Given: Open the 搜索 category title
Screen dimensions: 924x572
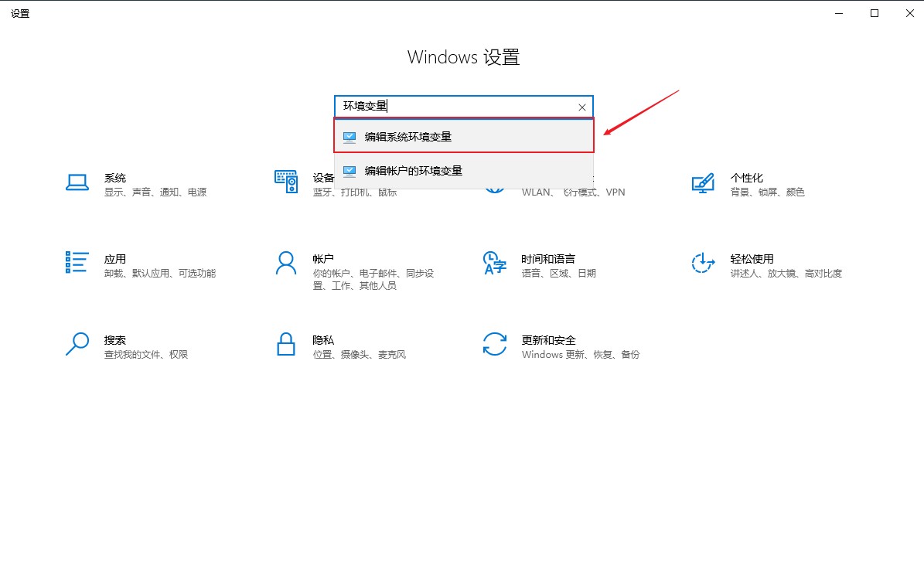Looking at the screenshot, I should [x=115, y=340].
